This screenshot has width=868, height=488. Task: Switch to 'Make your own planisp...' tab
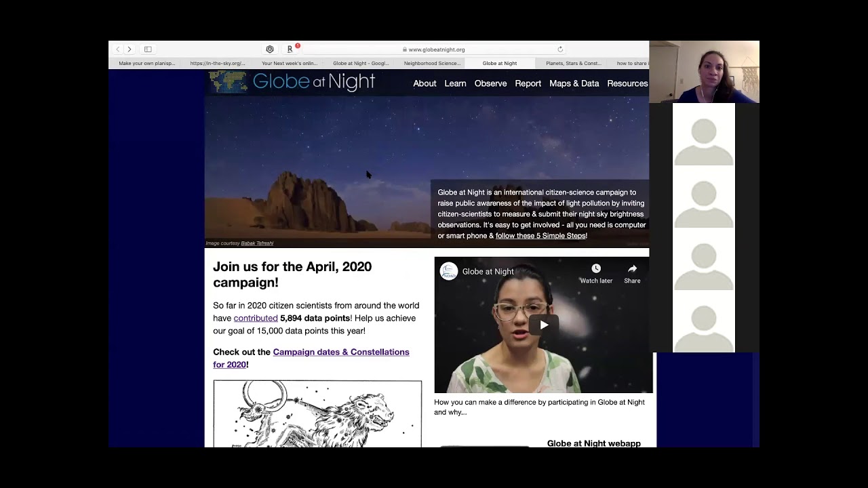click(x=147, y=63)
